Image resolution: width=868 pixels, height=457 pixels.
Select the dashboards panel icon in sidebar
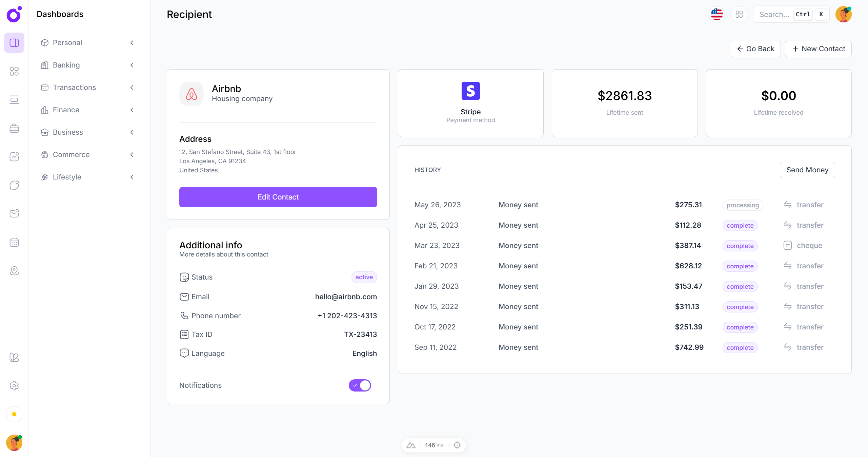click(14, 43)
